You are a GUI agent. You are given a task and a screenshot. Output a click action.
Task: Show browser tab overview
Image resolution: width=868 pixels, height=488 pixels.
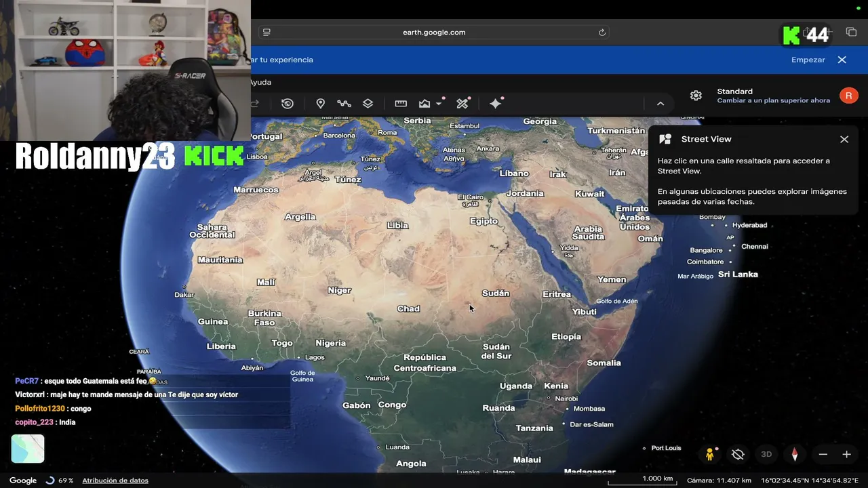[x=851, y=32]
